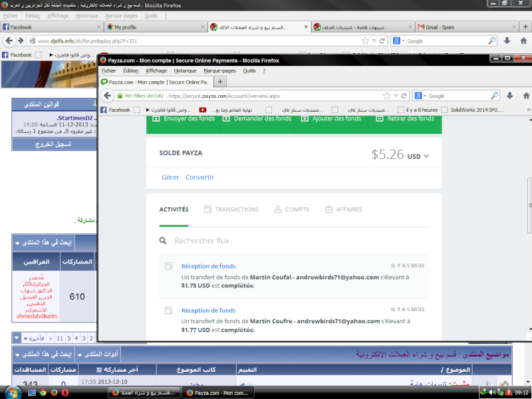Click the Gérer link

pos(170,177)
